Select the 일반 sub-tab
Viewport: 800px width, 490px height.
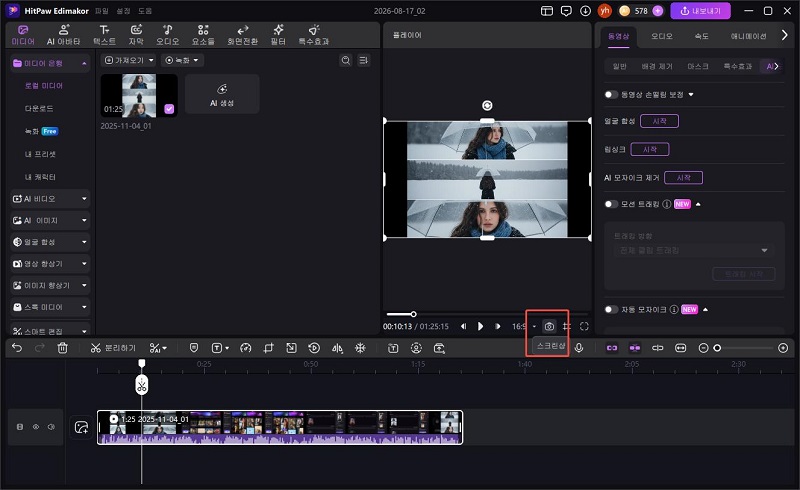point(619,66)
